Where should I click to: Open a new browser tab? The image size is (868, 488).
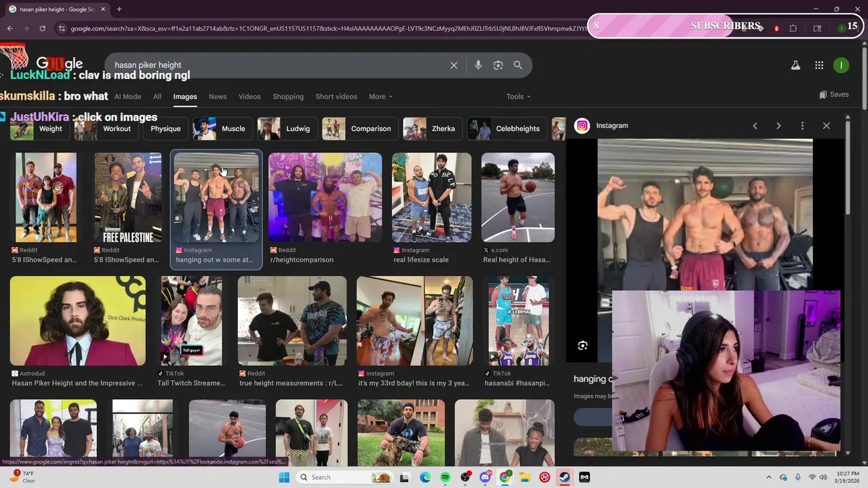[x=119, y=9]
